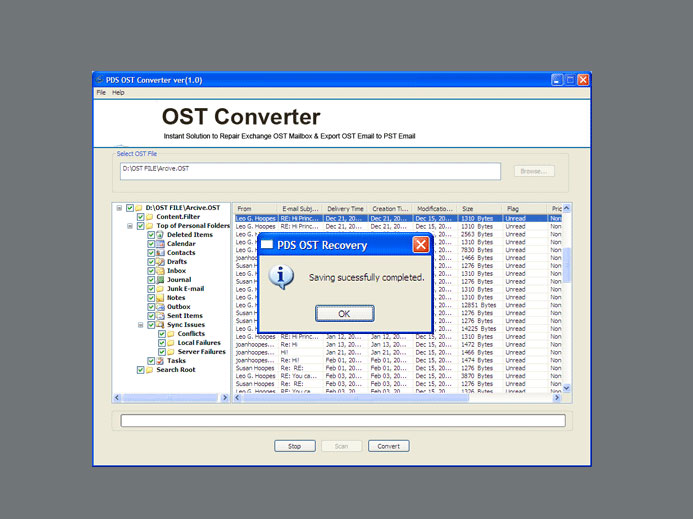The image size is (693, 519).
Task: Uncheck the Inbox checkbox
Action: pyautogui.click(x=151, y=271)
